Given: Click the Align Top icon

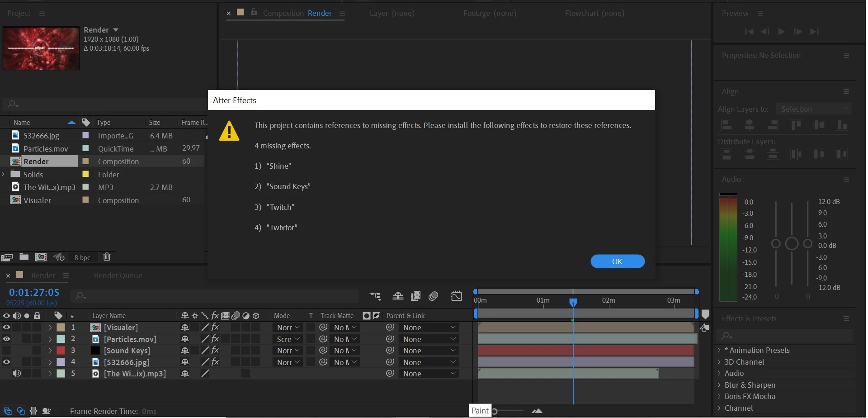Looking at the screenshot, I should pyautogui.click(x=796, y=125).
